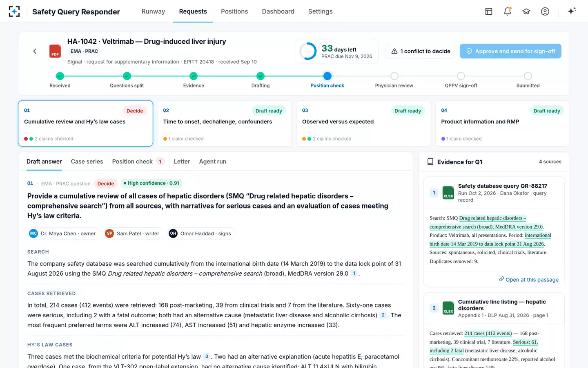
Task: Click Dr. Maya Chen's MC avatar
Action: (33, 233)
